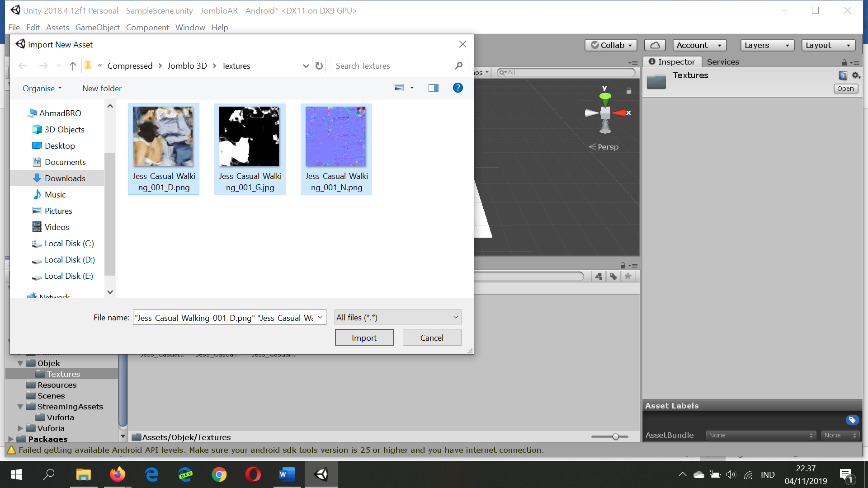
Task: Expand the Vuforia folder in Project
Action: click(20, 428)
